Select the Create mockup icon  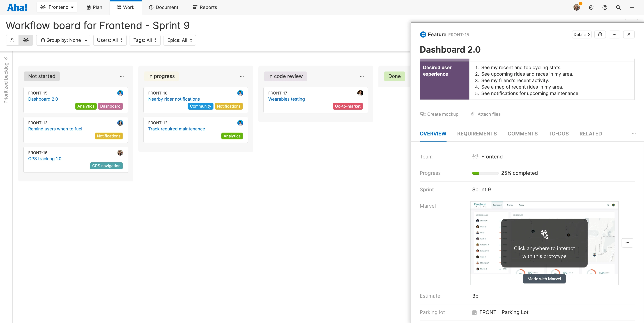pyautogui.click(x=423, y=114)
